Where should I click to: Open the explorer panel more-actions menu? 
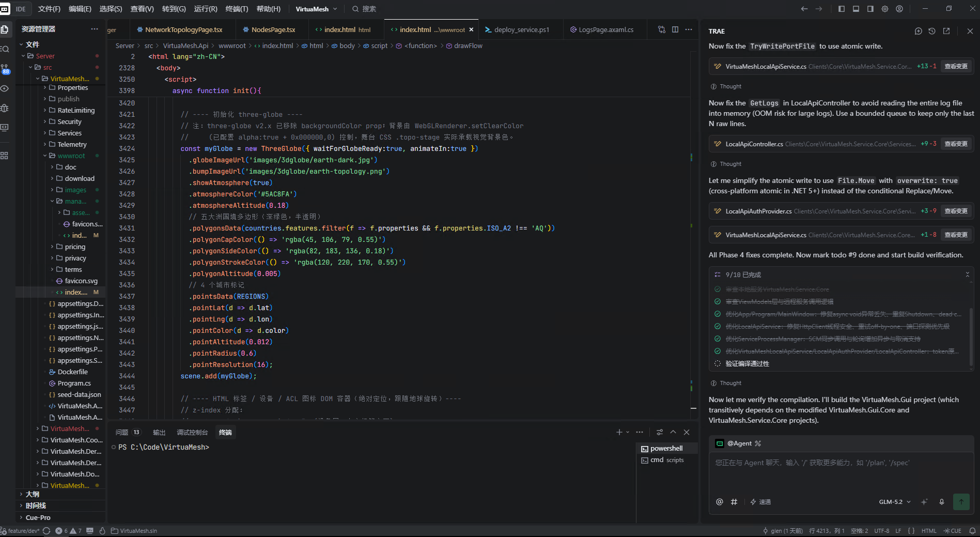[x=94, y=29]
